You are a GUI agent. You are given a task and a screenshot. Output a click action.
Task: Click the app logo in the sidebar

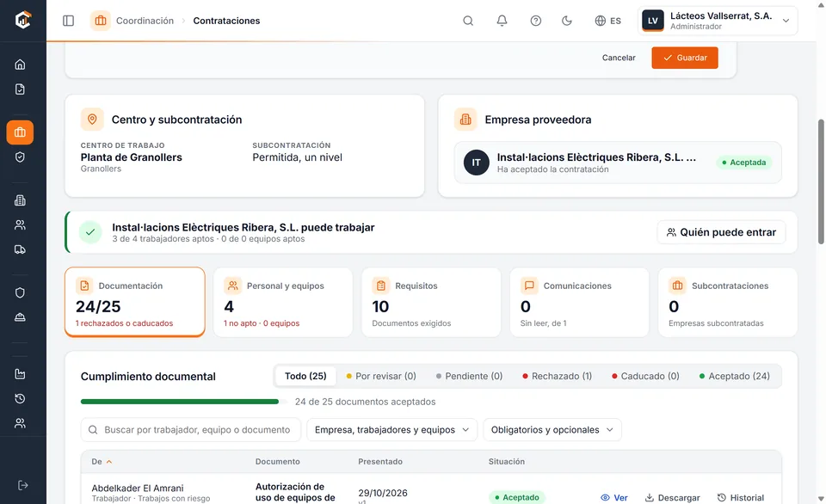coord(22,20)
